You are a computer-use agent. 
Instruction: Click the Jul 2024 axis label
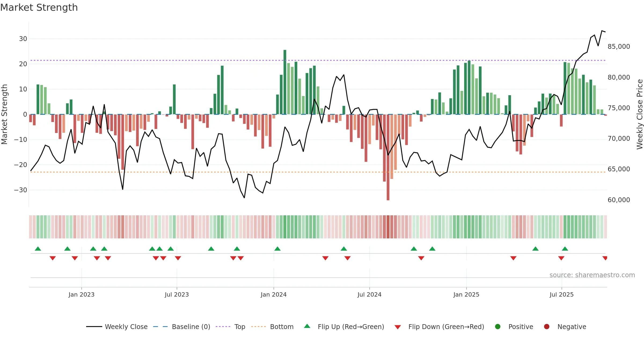click(x=369, y=294)
